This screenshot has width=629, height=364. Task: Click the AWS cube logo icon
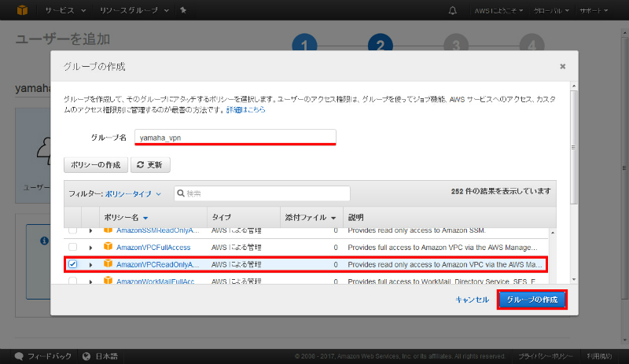pos(24,11)
